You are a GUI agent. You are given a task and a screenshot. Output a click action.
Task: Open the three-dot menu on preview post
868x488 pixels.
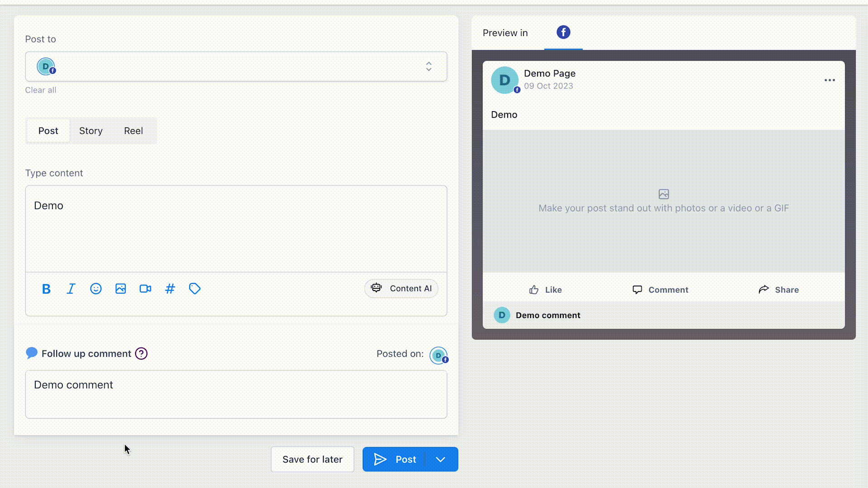click(x=830, y=80)
